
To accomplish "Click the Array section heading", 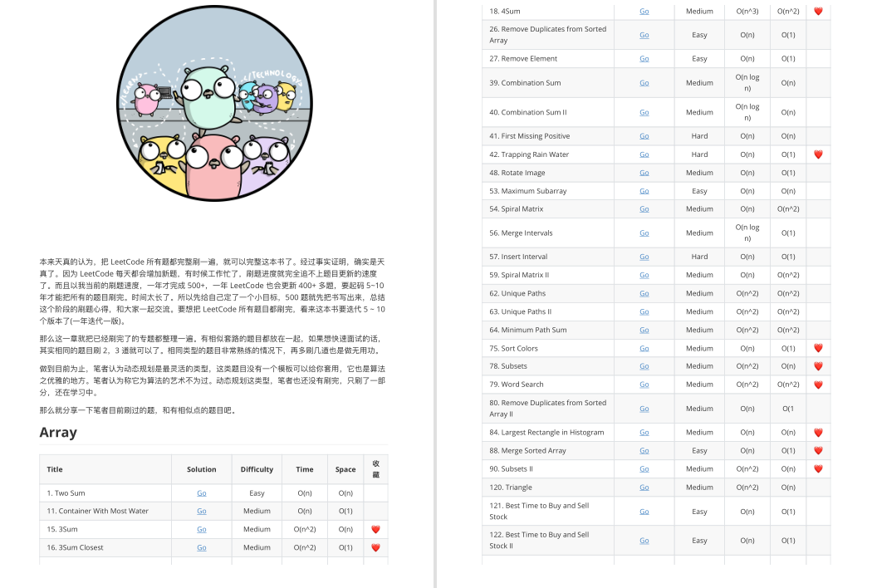I will 58,433.
